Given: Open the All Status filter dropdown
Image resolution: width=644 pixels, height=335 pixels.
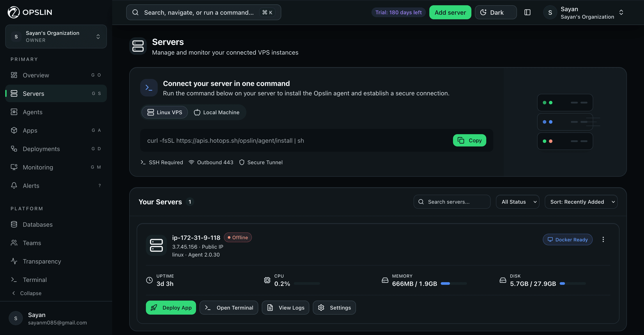Looking at the screenshot, I should [518, 202].
